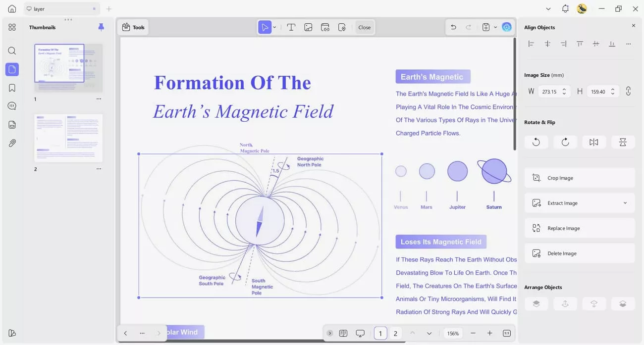Image resolution: width=644 pixels, height=345 pixels.
Task: Open page 2 thumbnail options menu
Action: [99, 169]
